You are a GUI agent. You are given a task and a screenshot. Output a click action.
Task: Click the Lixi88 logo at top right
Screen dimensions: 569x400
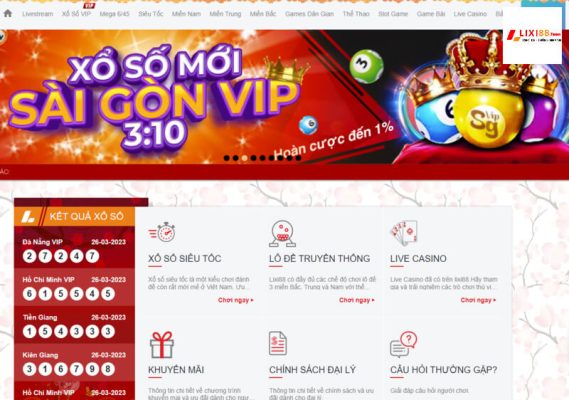tap(534, 36)
